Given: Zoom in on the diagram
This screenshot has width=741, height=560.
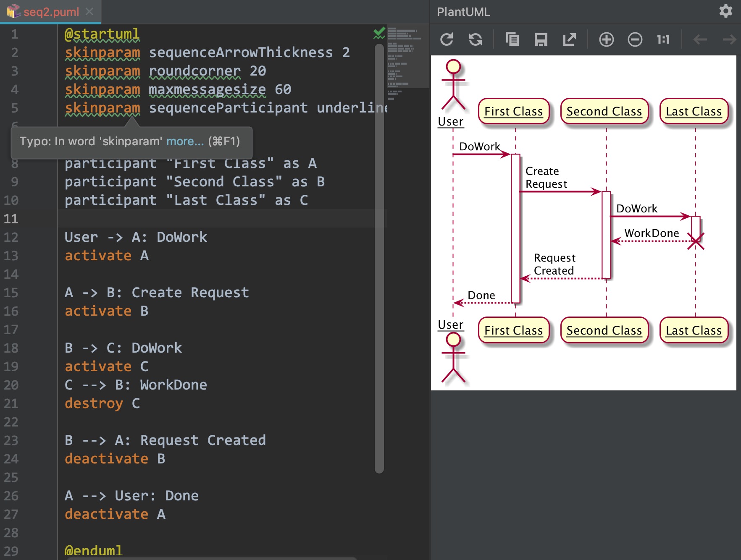Looking at the screenshot, I should point(606,39).
